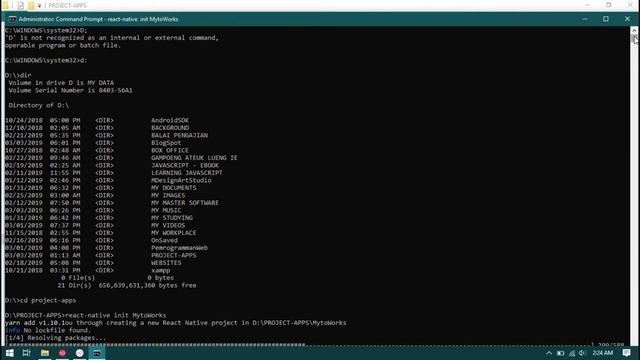The width and height of the screenshot is (640, 360).
Task: Click the 'D:\>dir' command line
Action: click(18, 75)
